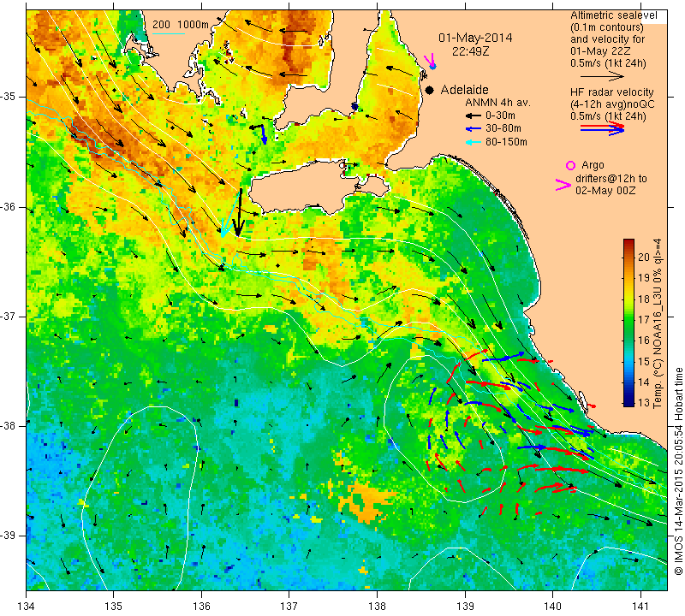Click the 01-May-2014 date label

(x=476, y=38)
